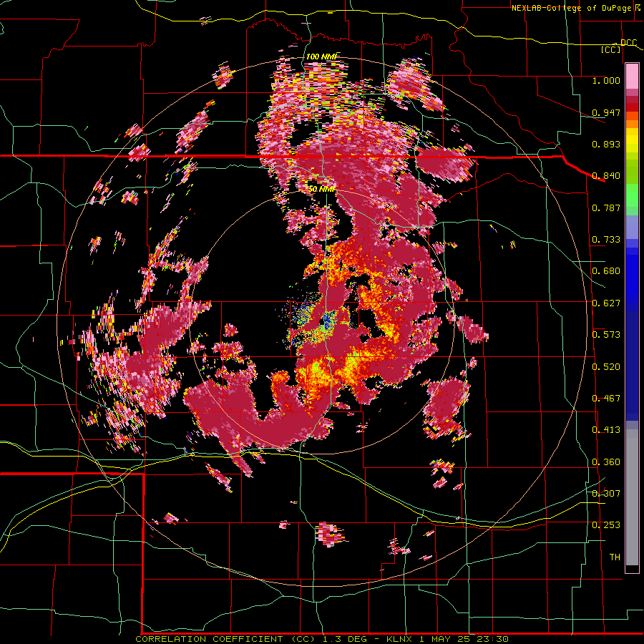Click the 0.680 scale value
Screen dimensions: 644x644
click(606, 271)
